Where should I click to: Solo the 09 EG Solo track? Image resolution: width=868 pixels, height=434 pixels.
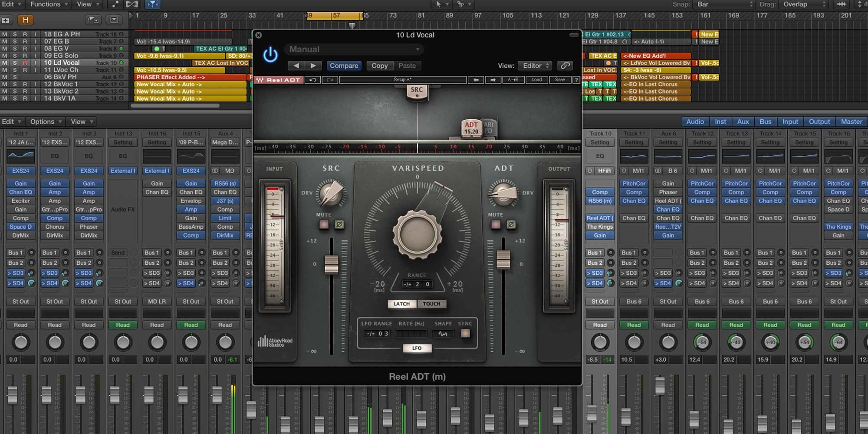pos(15,56)
